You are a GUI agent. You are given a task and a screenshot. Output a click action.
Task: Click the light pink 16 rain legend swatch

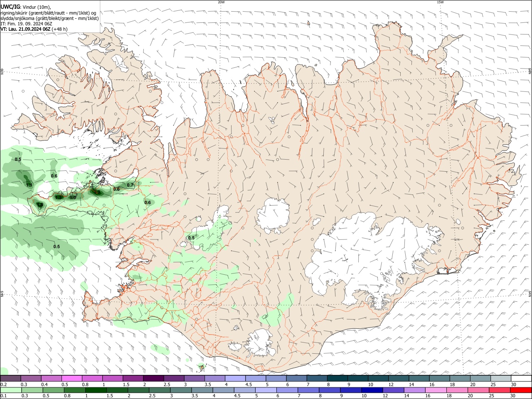coord(436,390)
